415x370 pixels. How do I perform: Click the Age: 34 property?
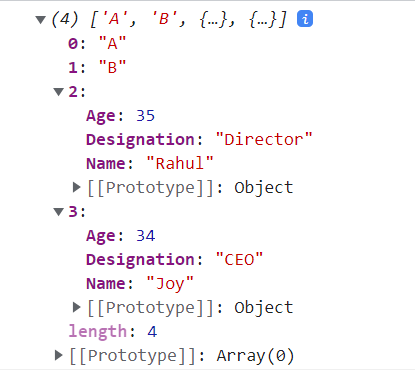[120, 236]
